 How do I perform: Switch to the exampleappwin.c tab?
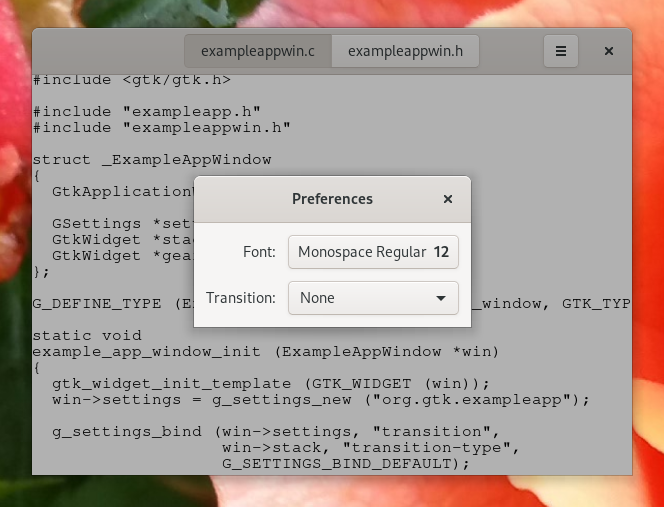pyautogui.click(x=258, y=51)
